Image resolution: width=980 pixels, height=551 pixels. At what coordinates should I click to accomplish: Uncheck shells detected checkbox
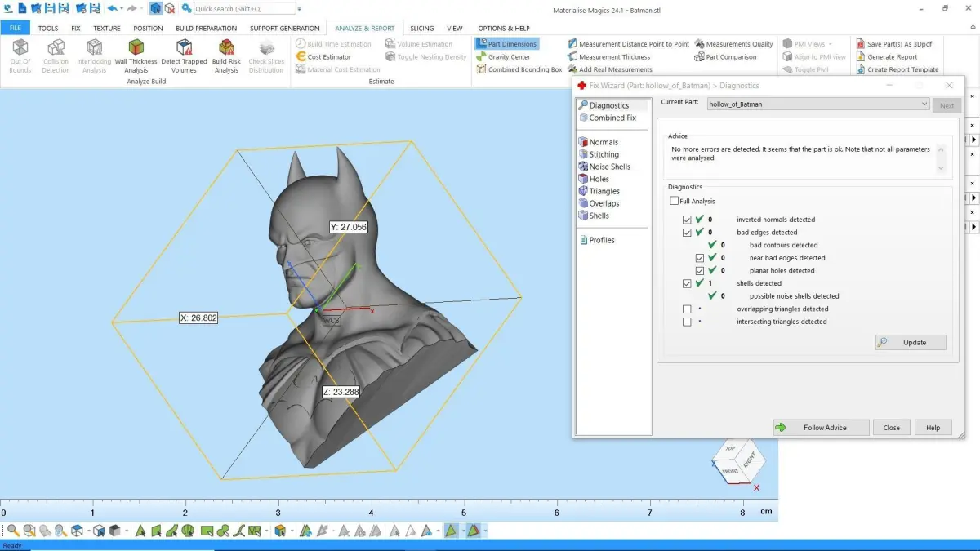(x=687, y=283)
